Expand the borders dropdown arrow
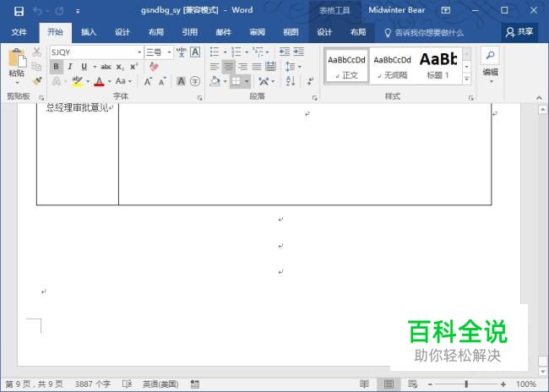The width and height of the screenshot is (549, 392). coord(247,82)
